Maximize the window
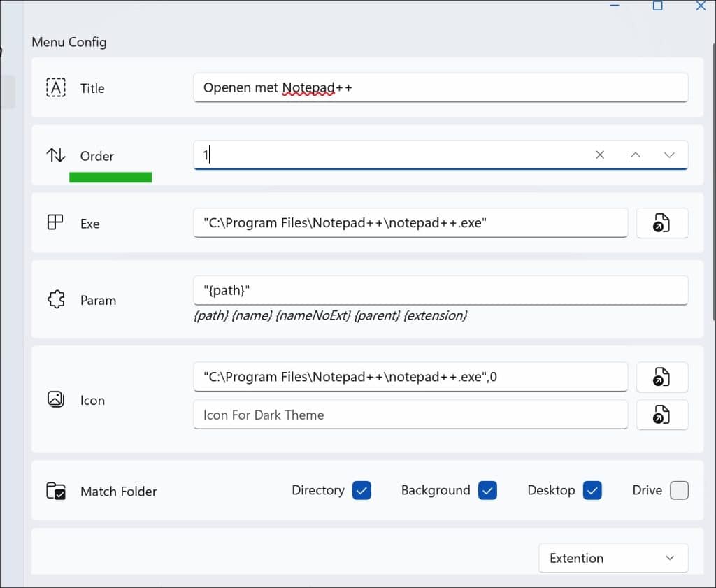 [x=657, y=6]
